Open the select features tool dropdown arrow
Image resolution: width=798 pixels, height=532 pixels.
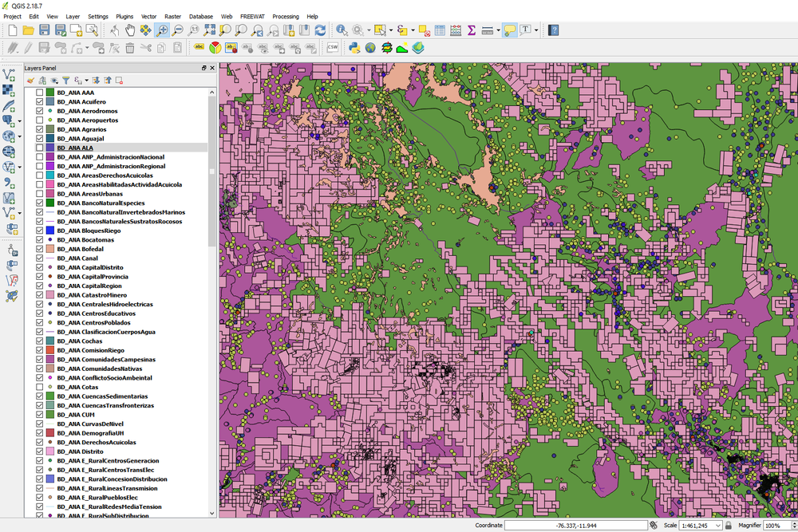[x=389, y=30]
